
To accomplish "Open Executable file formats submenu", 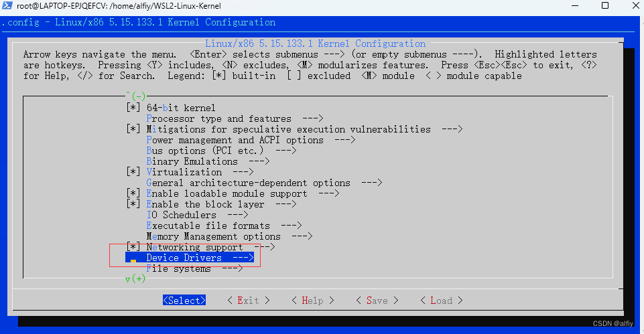I will pyautogui.click(x=224, y=226).
